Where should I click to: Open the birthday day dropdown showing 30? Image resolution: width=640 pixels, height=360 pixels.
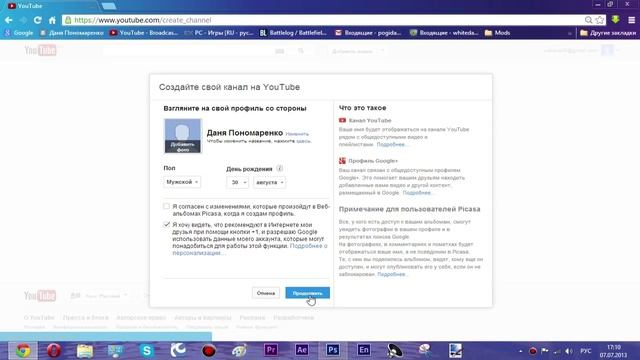click(237, 182)
